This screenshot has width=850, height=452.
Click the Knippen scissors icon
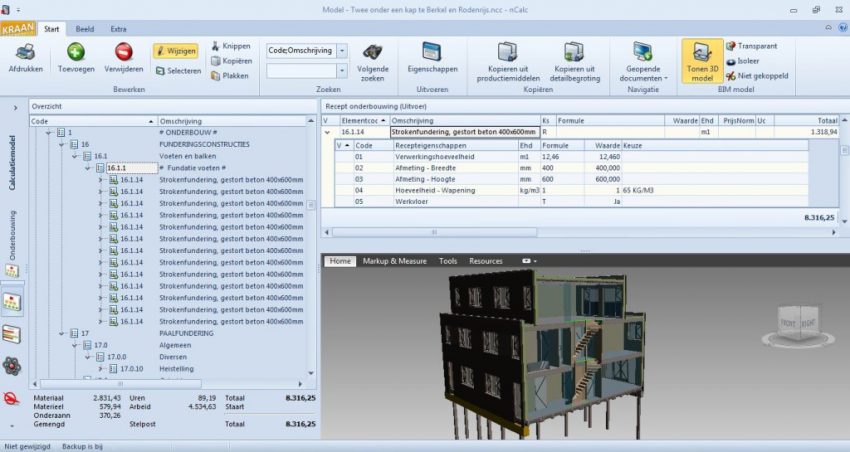(x=215, y=46)
